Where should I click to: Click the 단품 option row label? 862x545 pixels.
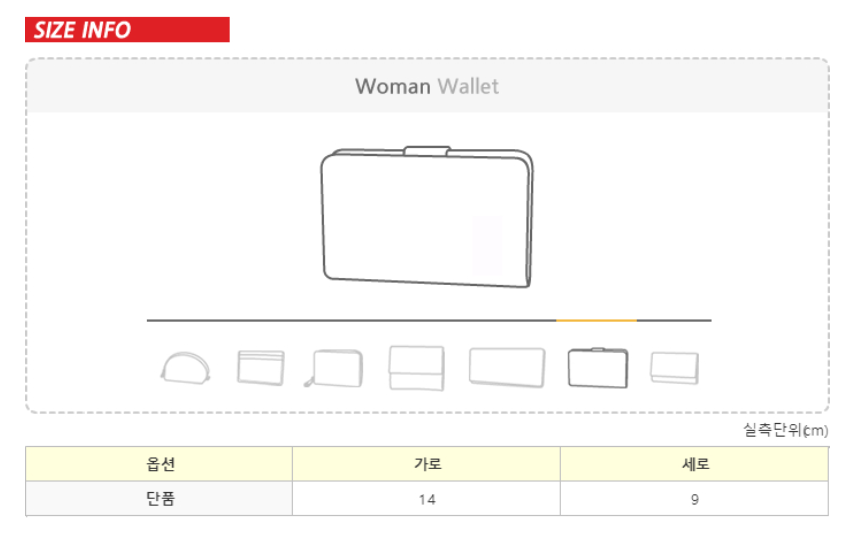(x=160, y=499)
